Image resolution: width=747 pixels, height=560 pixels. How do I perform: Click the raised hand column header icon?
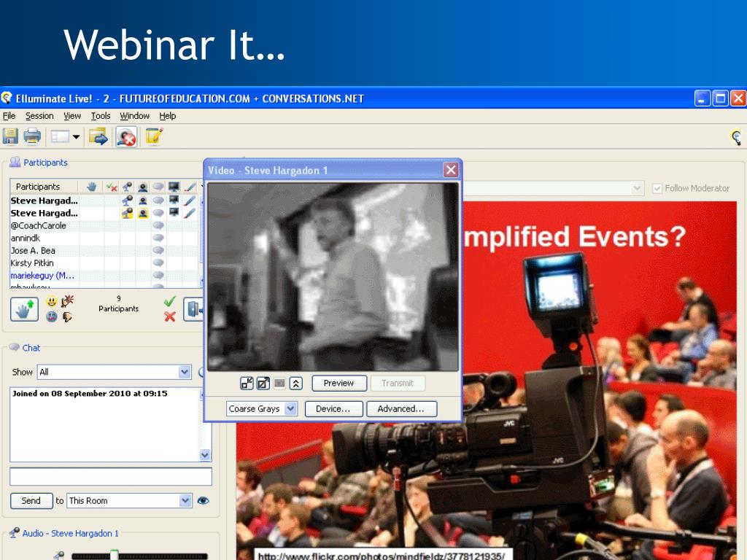91,187
